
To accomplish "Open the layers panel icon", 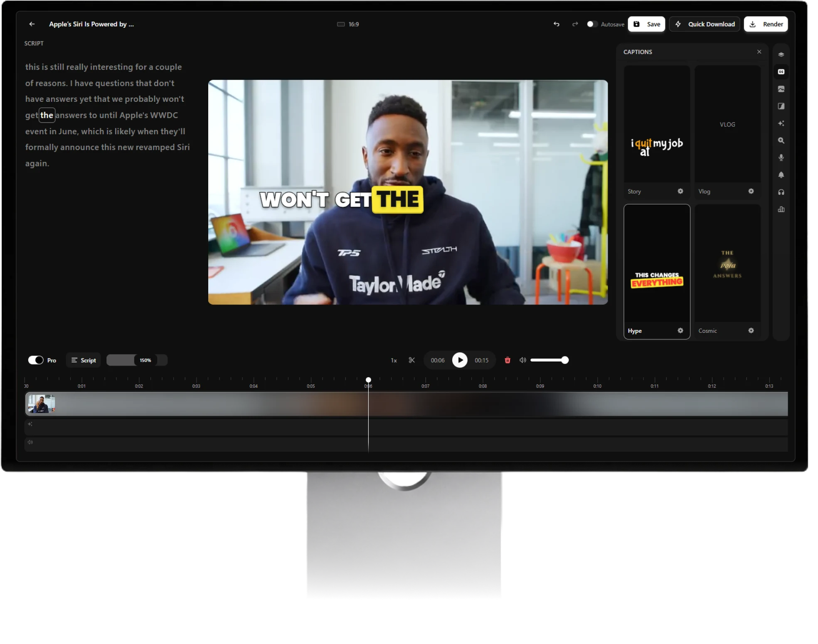I will pyautogui.click(x=781, y=54).
